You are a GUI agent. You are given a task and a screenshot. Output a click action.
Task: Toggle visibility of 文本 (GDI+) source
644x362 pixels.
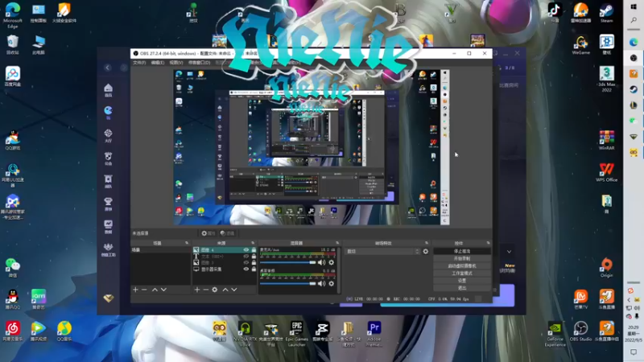tap(246, 256)
